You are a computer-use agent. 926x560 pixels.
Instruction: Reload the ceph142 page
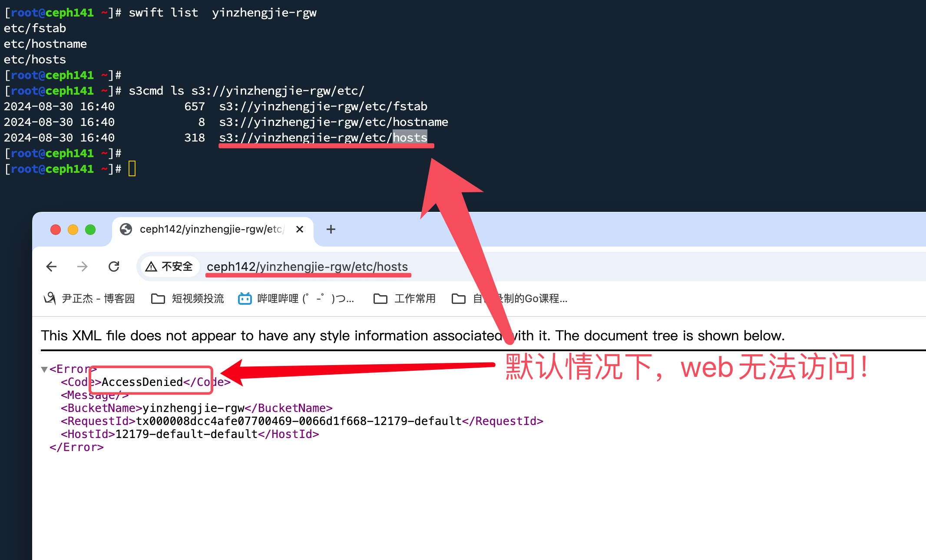(114, 267)
